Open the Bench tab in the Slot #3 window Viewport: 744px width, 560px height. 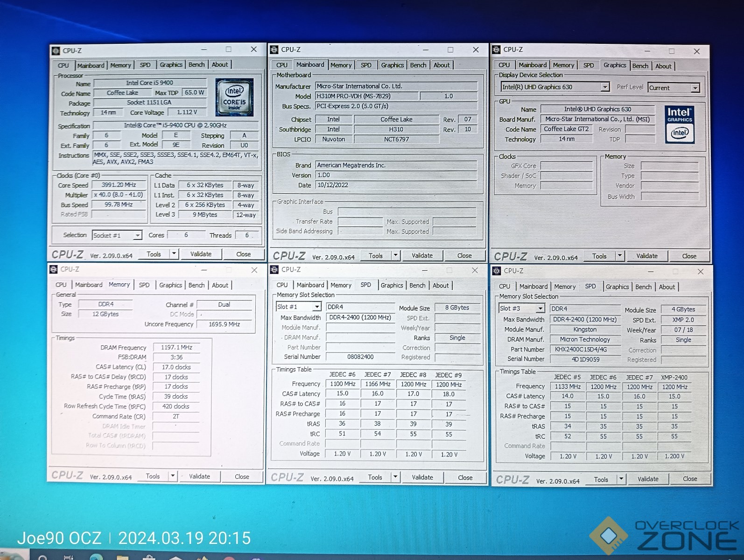point(643,287)
